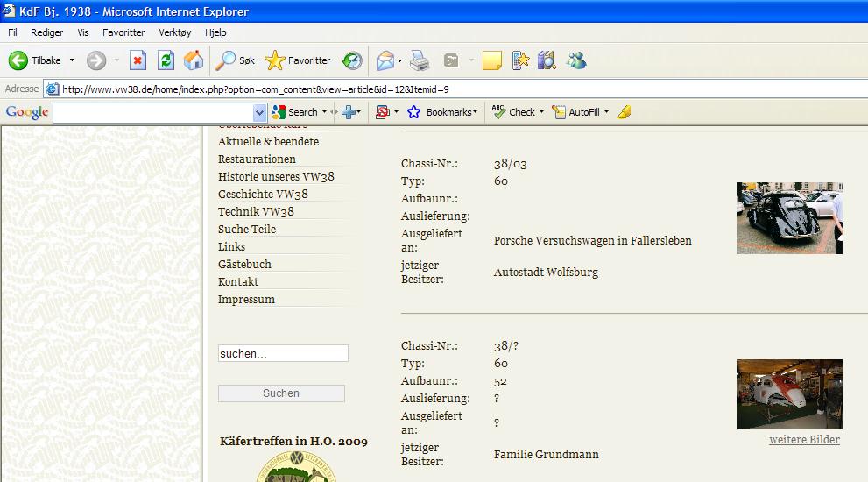The image size is (868, 482).
Task: Open the Familie Grundmann car thumbnail
Action: (x=790, y=394)
